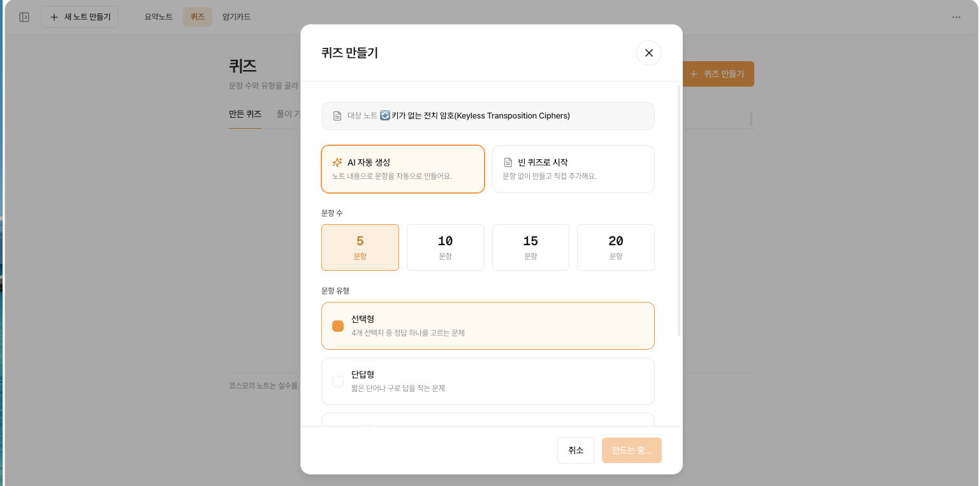Select the 퀴즈 tab in top bar
Screen dimensions: 980x486
point(198,17)
